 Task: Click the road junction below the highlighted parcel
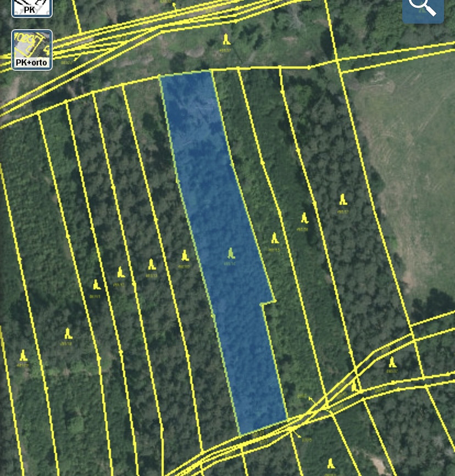(x=325, y=407)
